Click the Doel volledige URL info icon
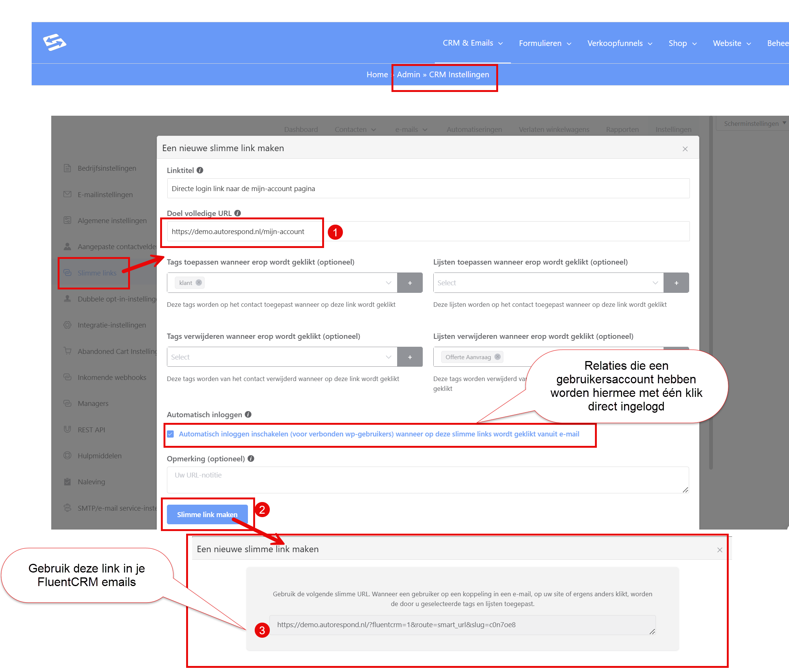The width and height of the screenshot is (789, 672). 238,213
